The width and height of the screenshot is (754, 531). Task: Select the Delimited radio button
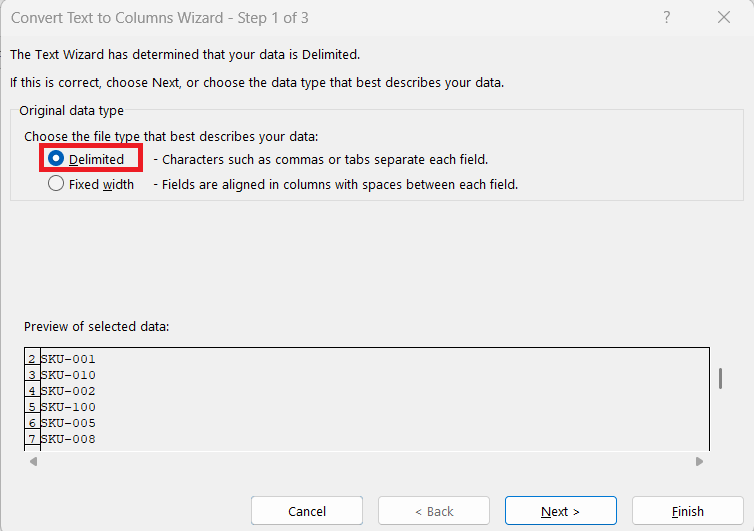(57, 159)
